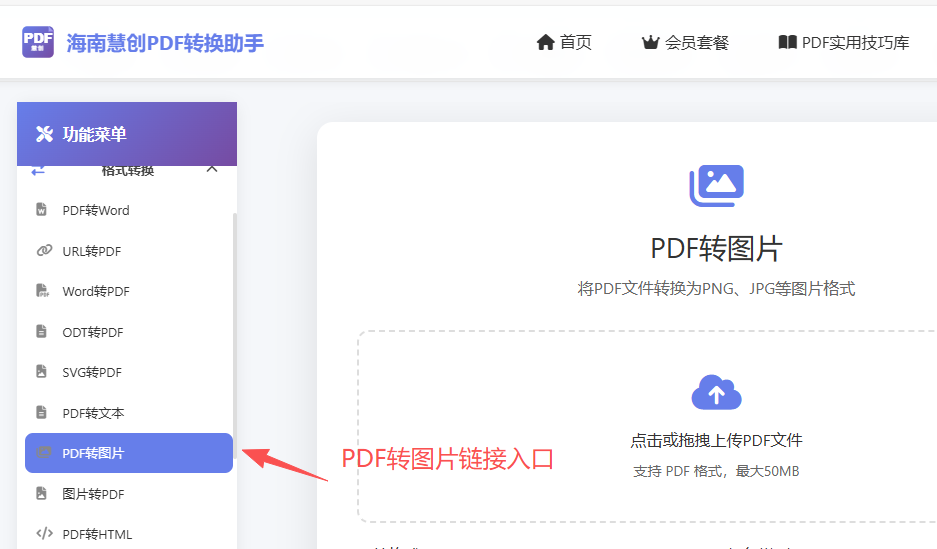Viewport: 937px width, 549px height.
Task: Click 点击或拖拽上传PDF文件 upload prompt
Action: click(x=716, y=440)
